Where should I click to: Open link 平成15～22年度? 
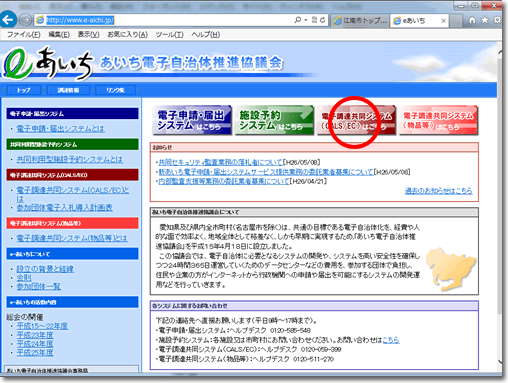42,326
